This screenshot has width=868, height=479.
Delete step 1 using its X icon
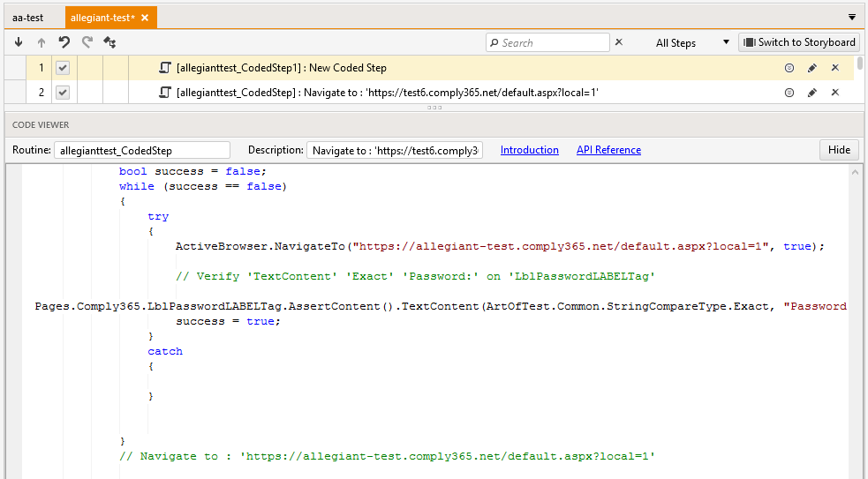pos(835,68)
